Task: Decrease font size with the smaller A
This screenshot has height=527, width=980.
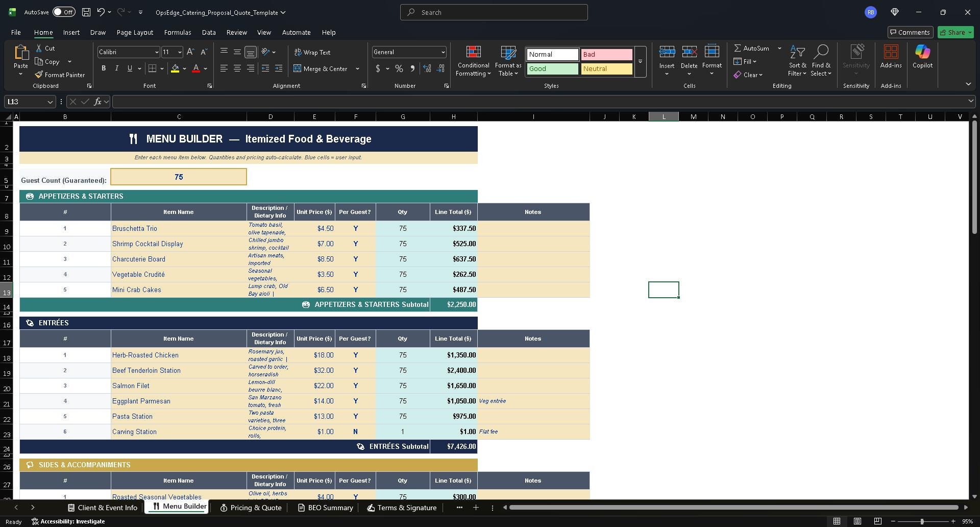Action: [204, 52]
